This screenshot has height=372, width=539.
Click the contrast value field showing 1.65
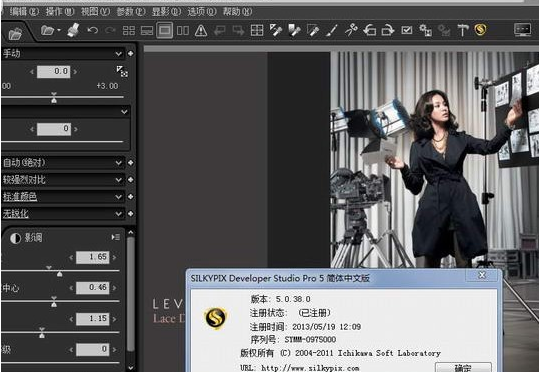92,257
